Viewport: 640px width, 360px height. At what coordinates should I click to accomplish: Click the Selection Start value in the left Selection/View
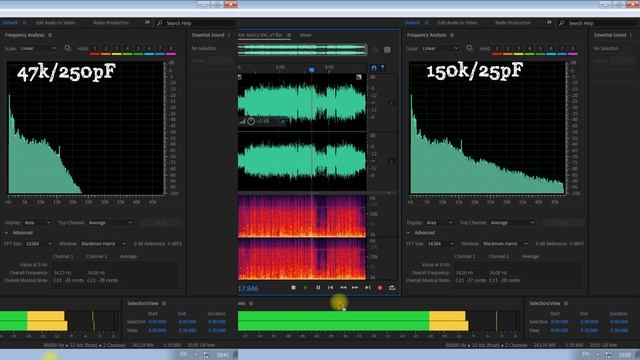157,322
